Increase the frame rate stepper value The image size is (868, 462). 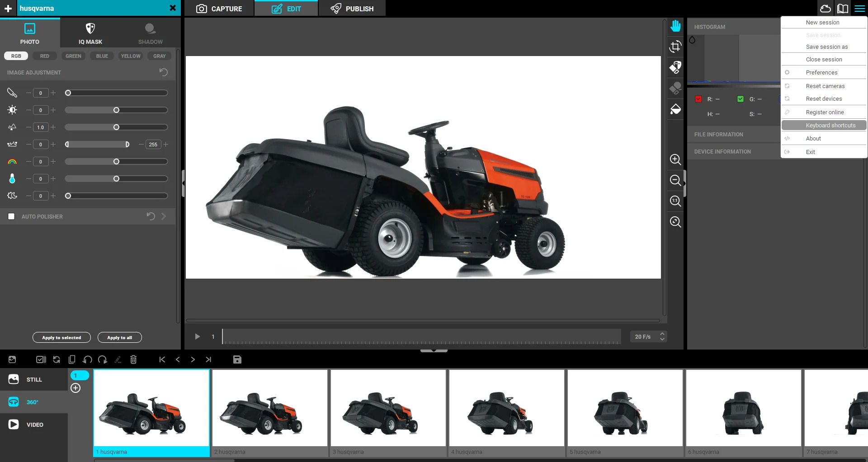pos(662,334)
